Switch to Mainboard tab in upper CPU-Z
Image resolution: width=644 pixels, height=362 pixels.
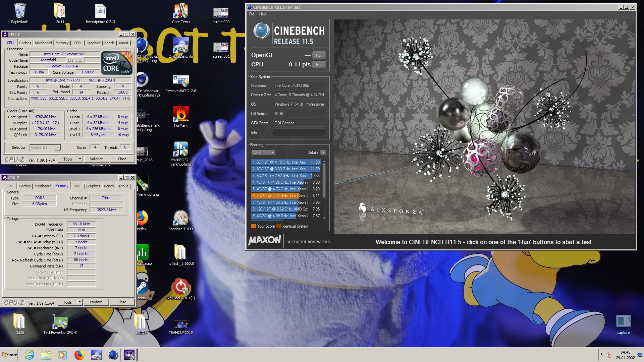[x=43, y=43]
